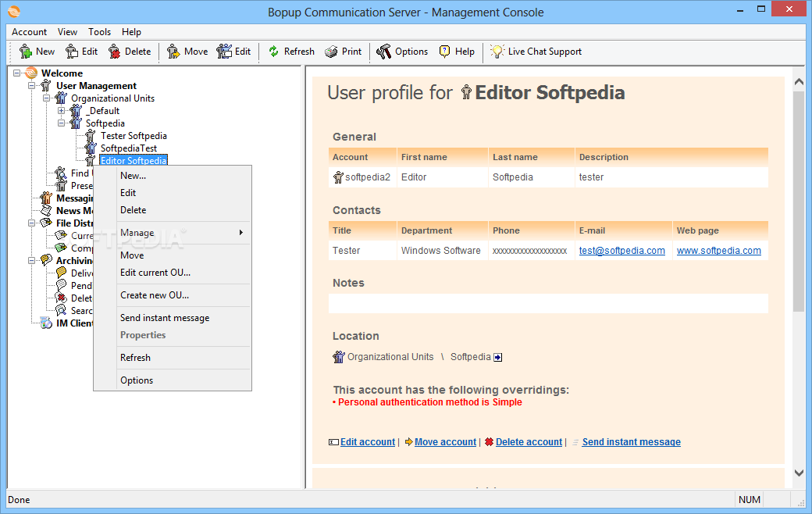Open Options from the toolbar
This screenshot has height=514, width=812.
click(x=402, y=52)
